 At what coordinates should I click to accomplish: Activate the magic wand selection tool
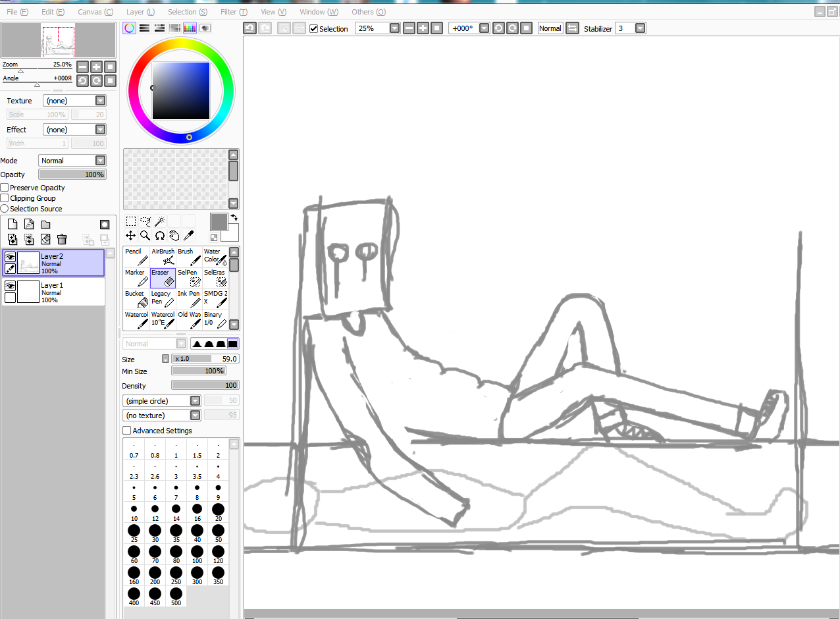click(x=160, y=221)
